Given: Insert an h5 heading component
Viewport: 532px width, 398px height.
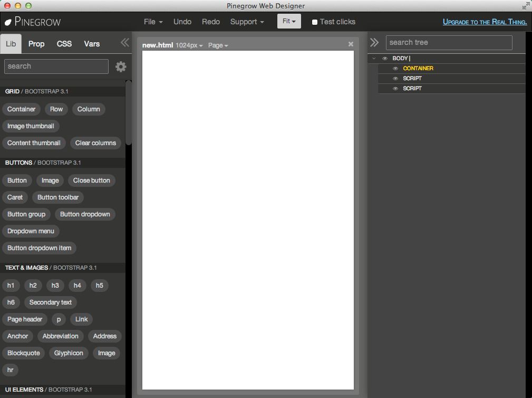Looking at the screenshot, I should pos(100,286).
